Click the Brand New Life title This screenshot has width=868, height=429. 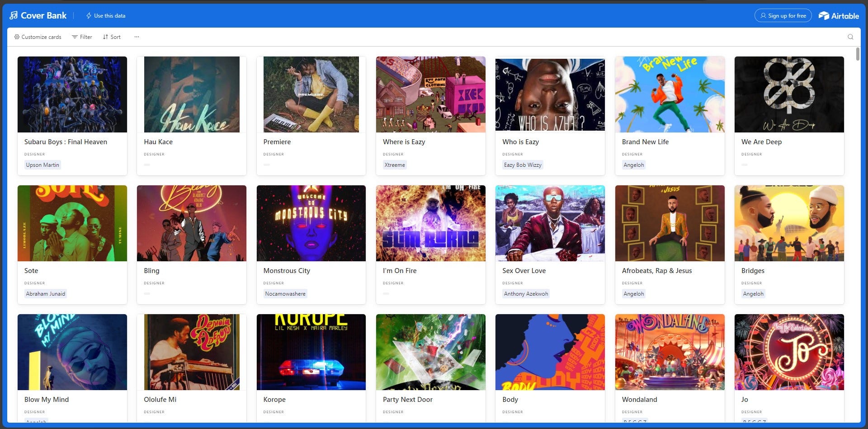tap(645, 142)
